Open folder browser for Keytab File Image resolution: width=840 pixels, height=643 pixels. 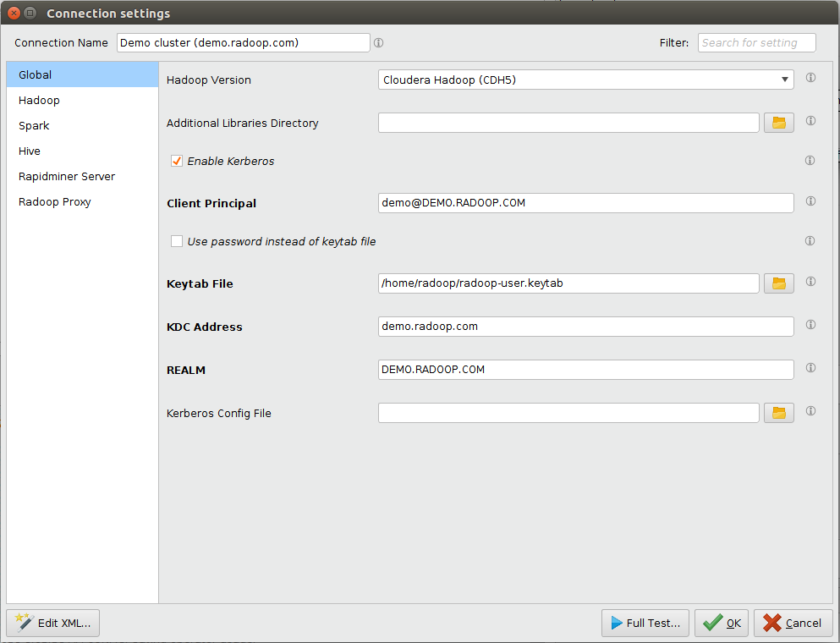pos(778,283)
